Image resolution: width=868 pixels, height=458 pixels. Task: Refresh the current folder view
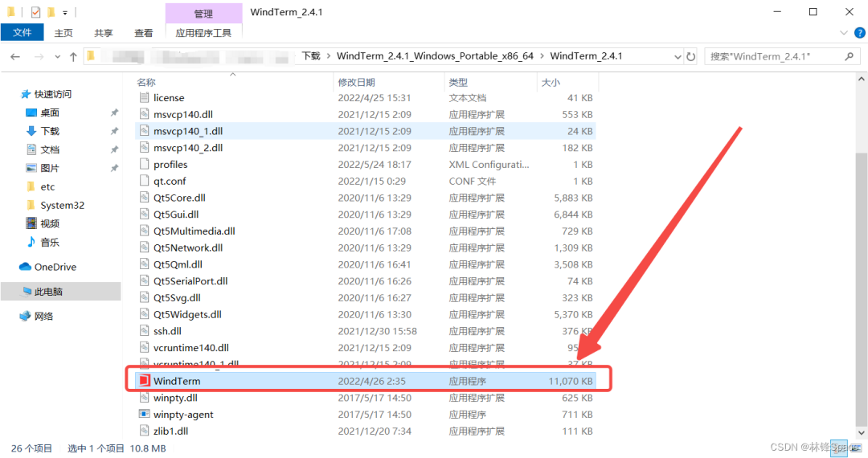point(691,56)
